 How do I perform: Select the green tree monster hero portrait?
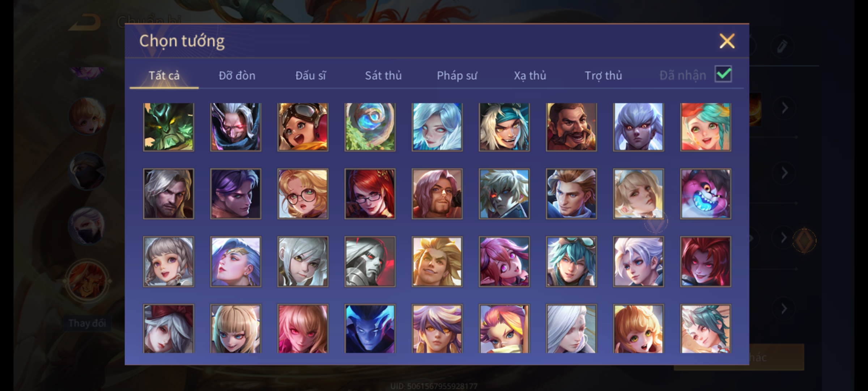169,127
